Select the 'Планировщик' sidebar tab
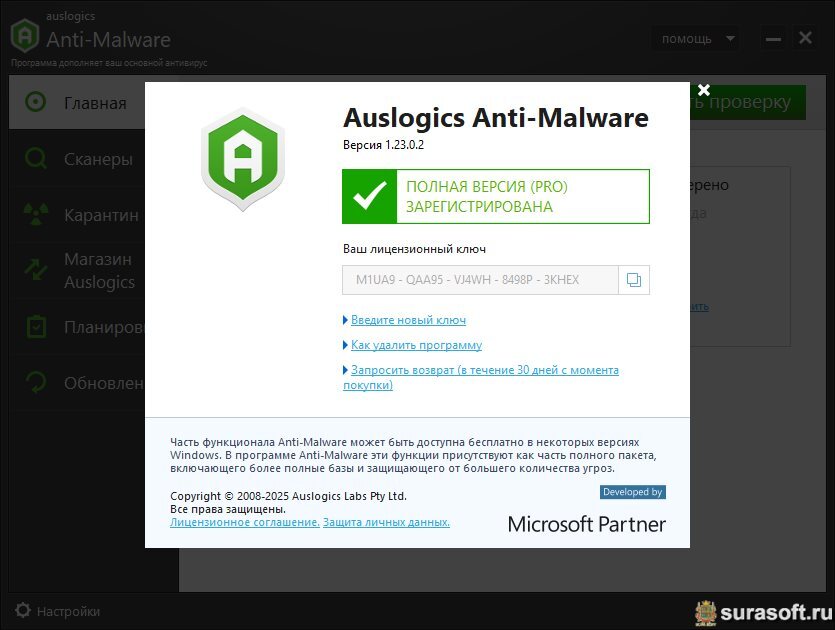The width and height of the screenshot is (835, 630). point(77,326)
